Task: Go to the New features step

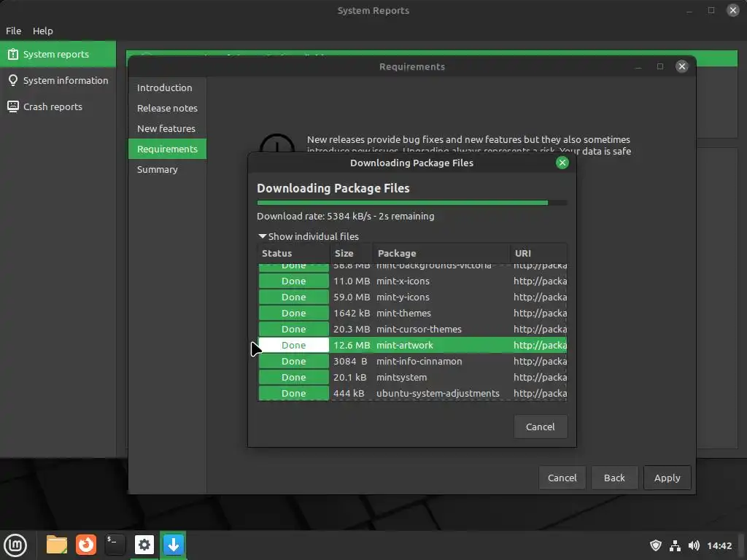Action: (x=167, y=128)
